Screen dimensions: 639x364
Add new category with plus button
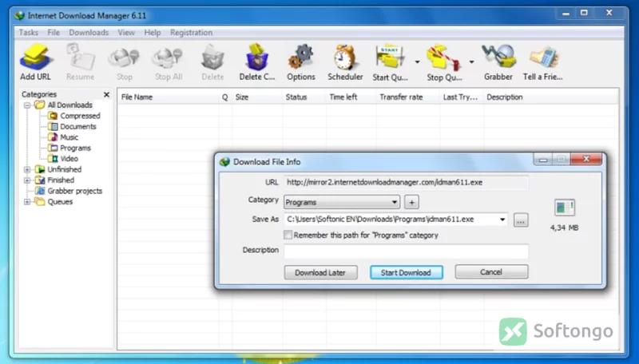click(x=411, y=202)
